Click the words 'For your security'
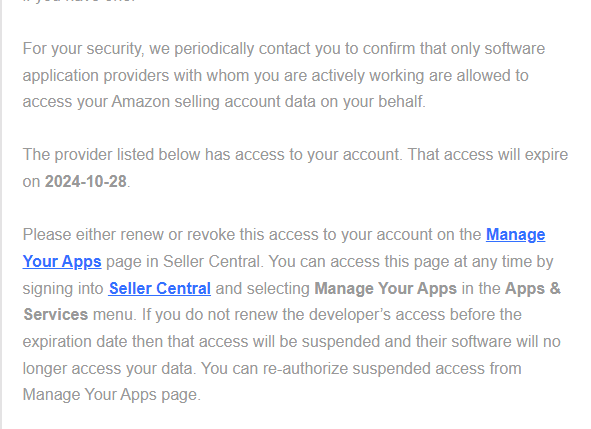The height and width of the screenshot is (429, 591). tap(83, 49)
